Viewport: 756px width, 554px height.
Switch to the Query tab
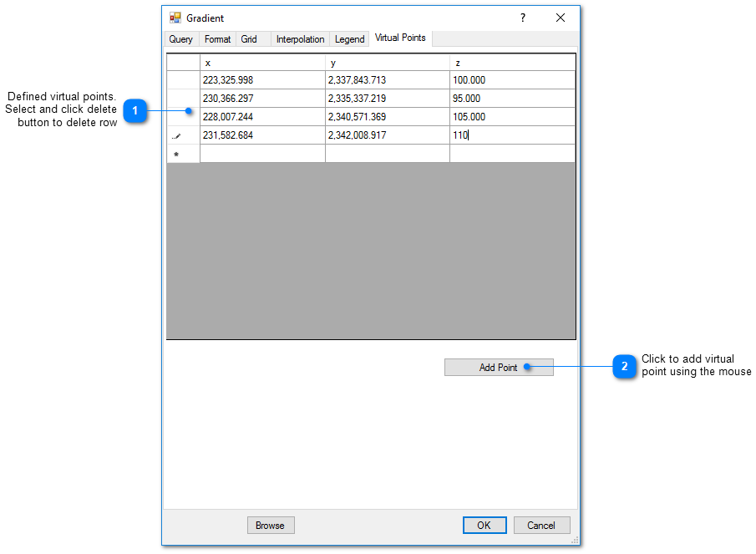pos(180,38)
